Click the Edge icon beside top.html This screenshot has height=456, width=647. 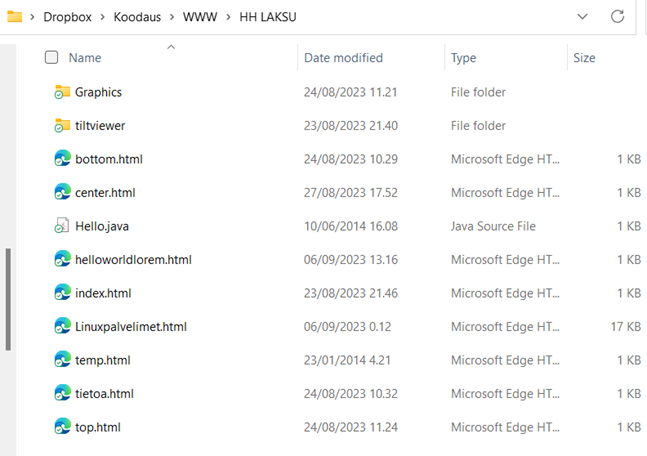(62, 427)
